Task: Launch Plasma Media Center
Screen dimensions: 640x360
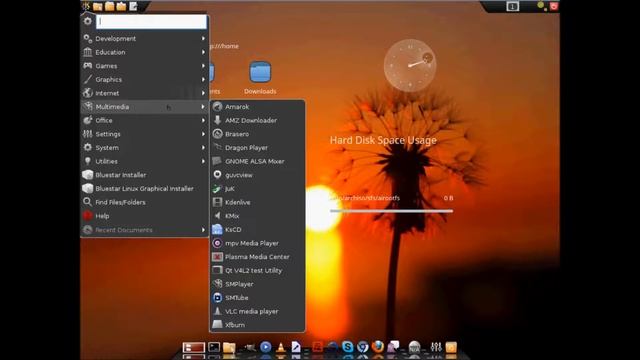Action: coord(257,257)
